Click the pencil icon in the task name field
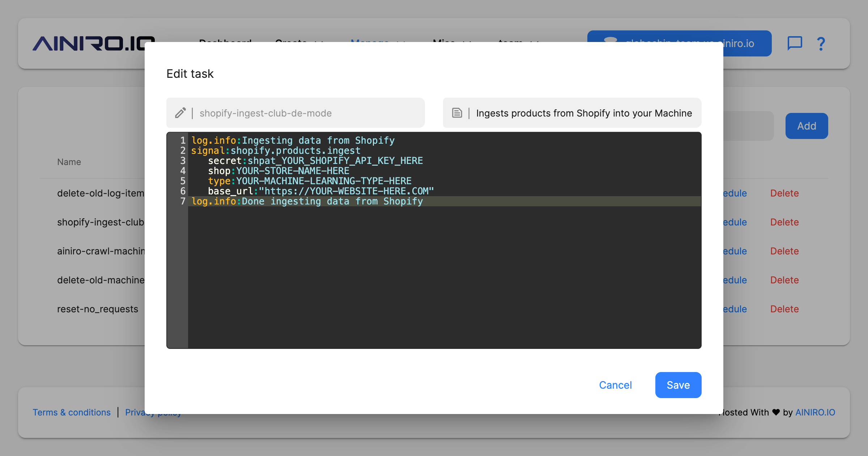The width and height of the screenshot is (868, 456). pyautogui.click(x=180, y=113)
